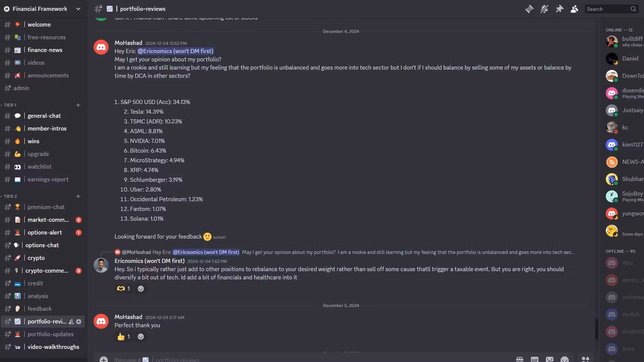Click the Search input field
This screenshot has height=362, width=644.
coord(607,9)
